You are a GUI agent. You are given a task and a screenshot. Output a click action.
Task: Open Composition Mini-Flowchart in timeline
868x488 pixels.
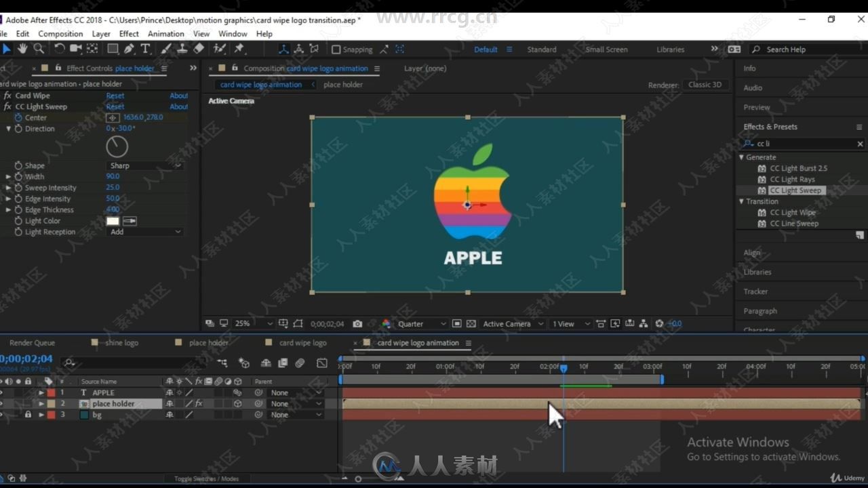point(222,363)
